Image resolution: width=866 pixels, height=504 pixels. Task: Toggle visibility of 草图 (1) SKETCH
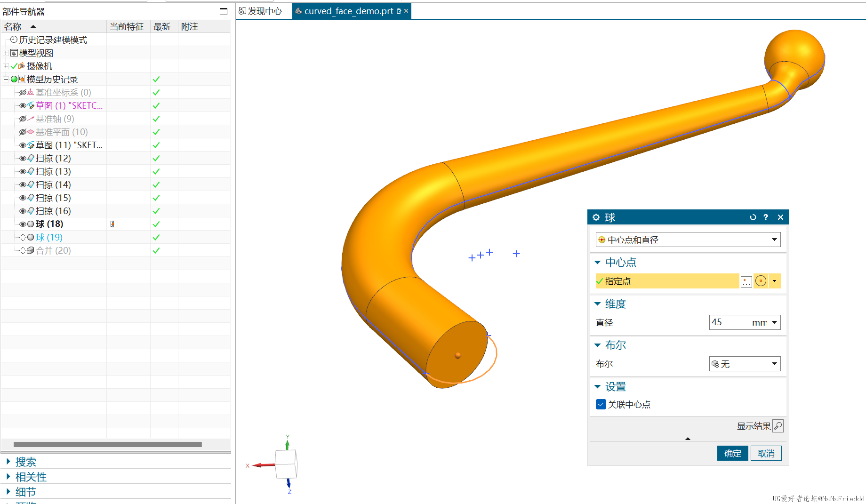23,105
